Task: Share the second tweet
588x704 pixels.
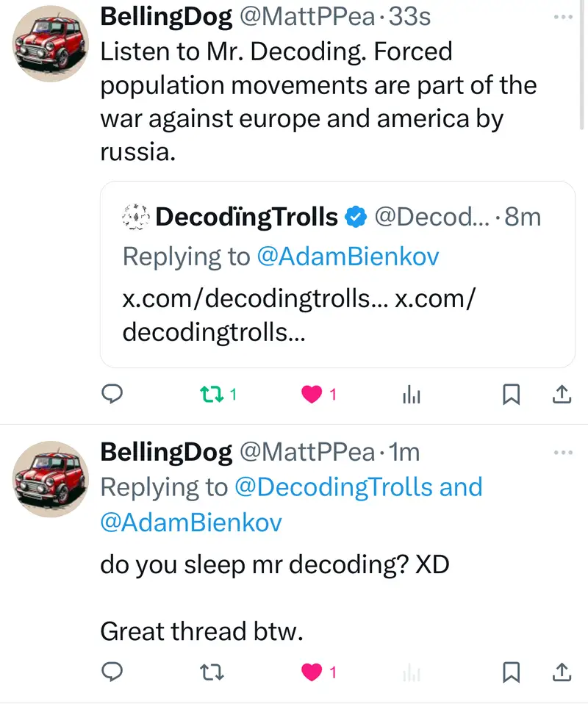Action: (x=562, y=671)
